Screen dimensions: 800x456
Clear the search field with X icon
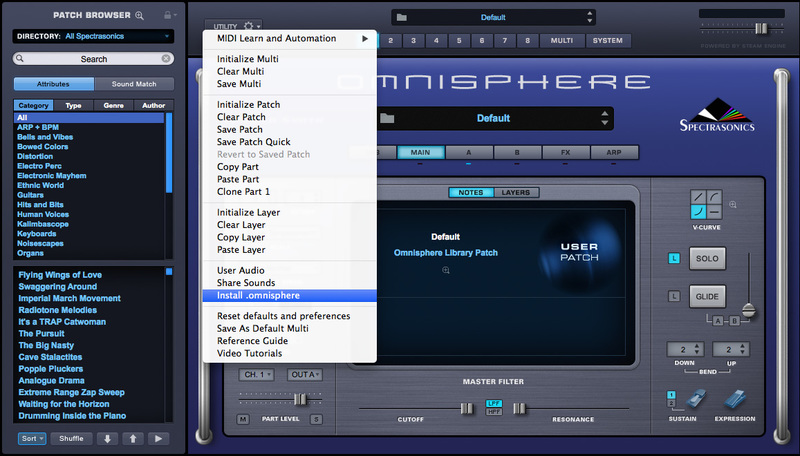[x=165, y=59]
